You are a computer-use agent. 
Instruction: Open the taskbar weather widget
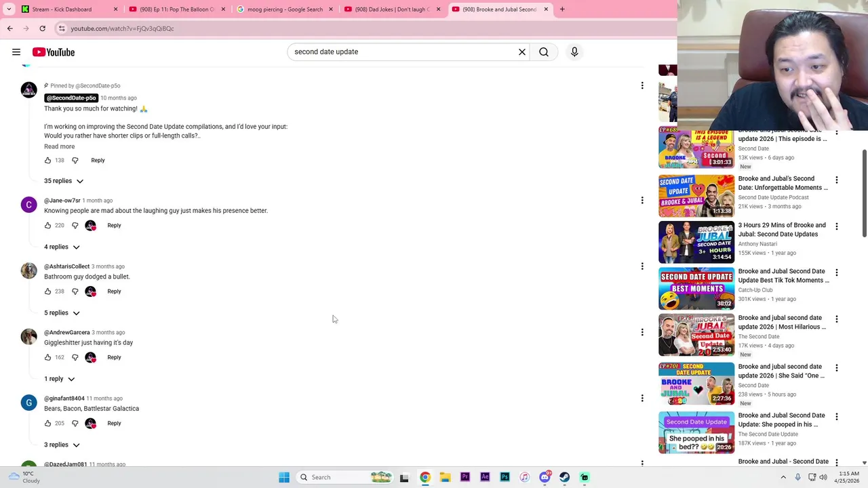[24, 477]
